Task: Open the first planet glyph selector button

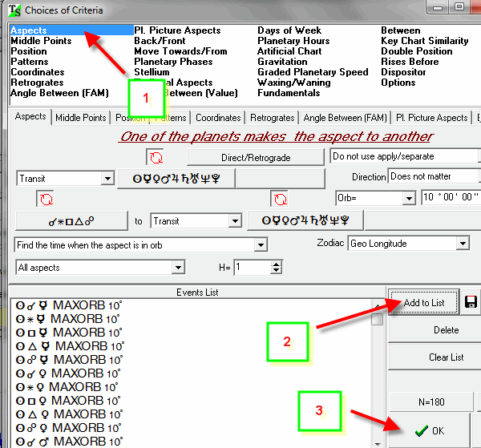Action: [x=175, y=179]
